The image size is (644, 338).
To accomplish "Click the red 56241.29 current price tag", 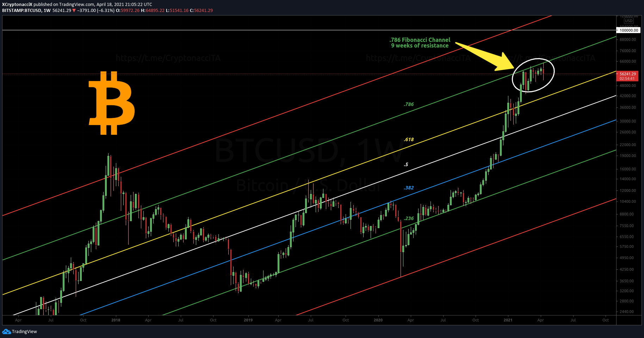I will (627, 74).
